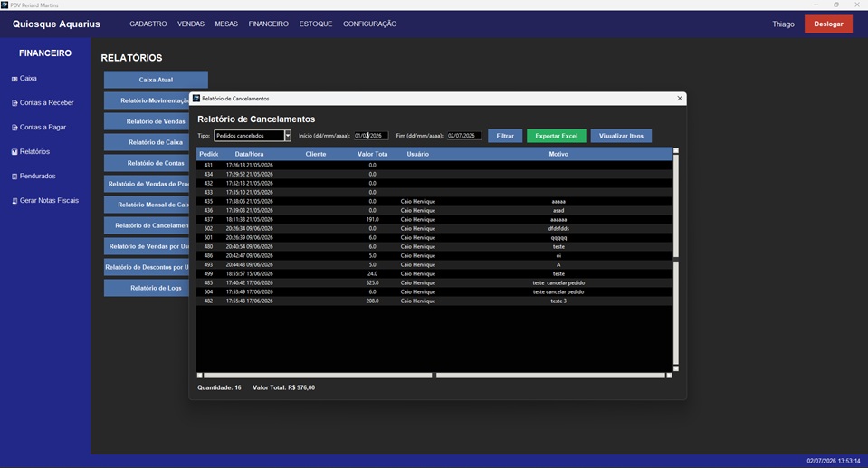The height and width of the screenshot is (468, 868).
Task: Open Gerar Notas Fiscais icon
Action: coord(14,200)
